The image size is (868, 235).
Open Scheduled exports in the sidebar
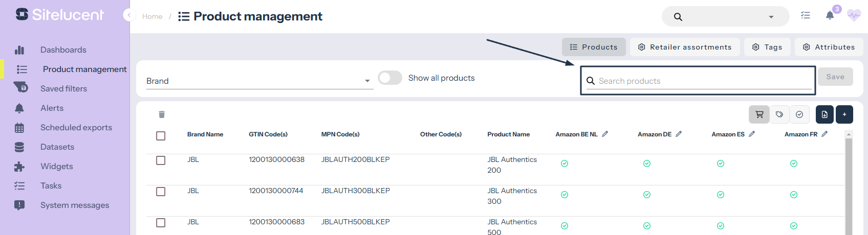click(76, 128)
